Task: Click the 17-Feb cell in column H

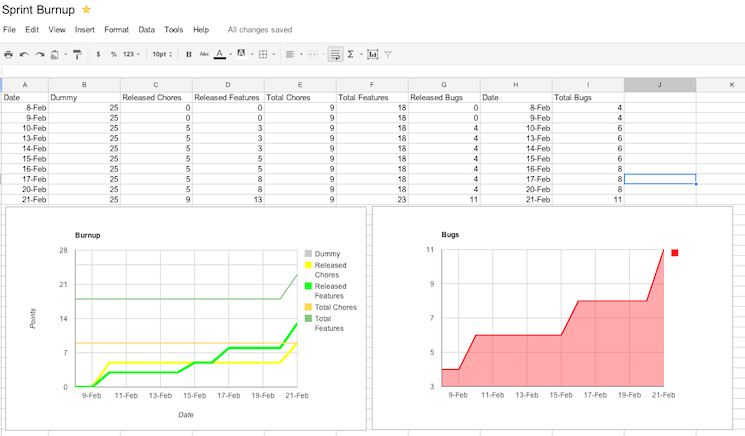Action: tap(516, 179)
